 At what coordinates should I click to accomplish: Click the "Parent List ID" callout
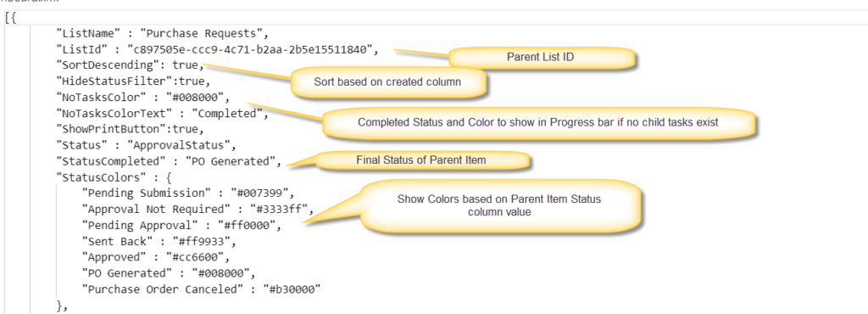(542, 58)
